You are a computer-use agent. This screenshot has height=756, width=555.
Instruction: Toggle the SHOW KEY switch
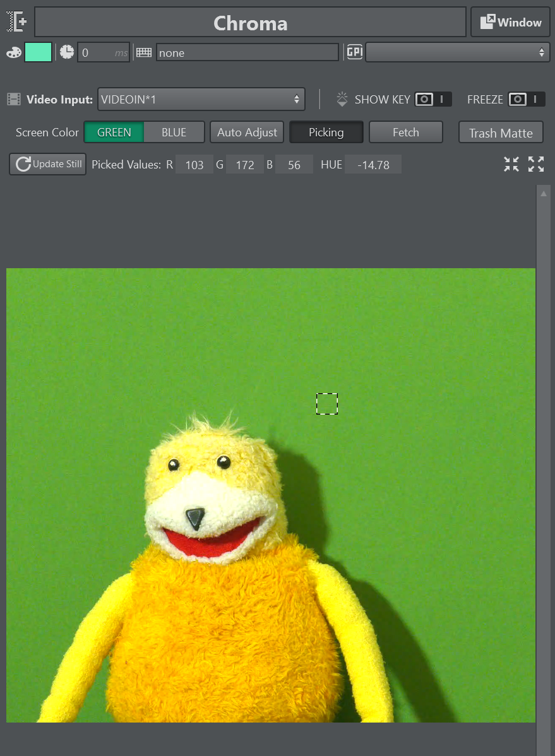tap(433, 100)
